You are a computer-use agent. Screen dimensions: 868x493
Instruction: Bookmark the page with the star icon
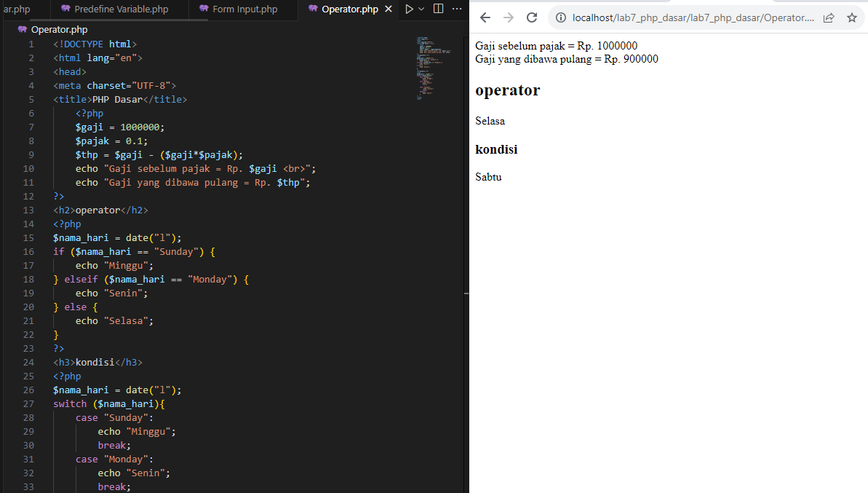pyautogui.click(x=852, y=18)
